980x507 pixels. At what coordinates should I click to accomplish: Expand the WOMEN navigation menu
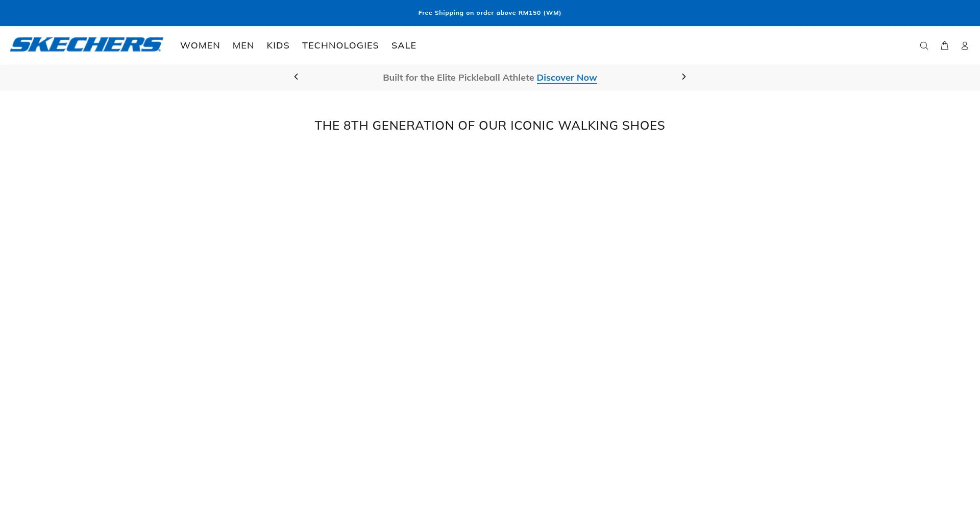click(x=200, y=45)
